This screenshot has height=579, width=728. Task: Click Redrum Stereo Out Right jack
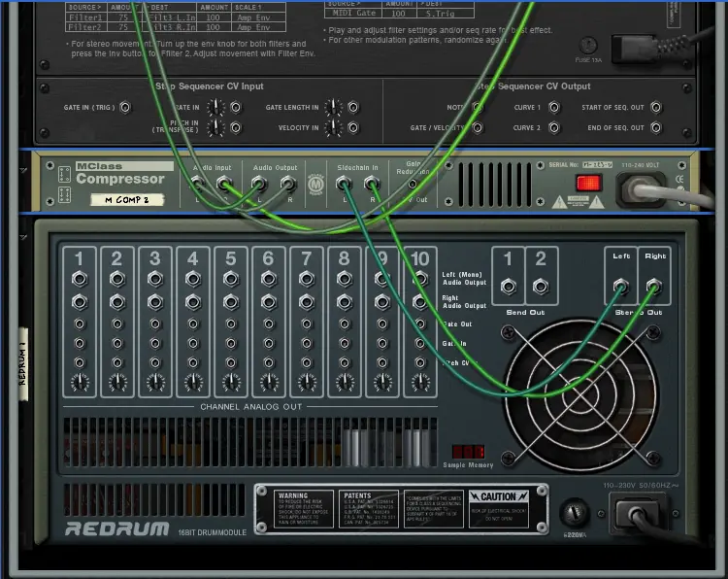(x=653, y=287)
